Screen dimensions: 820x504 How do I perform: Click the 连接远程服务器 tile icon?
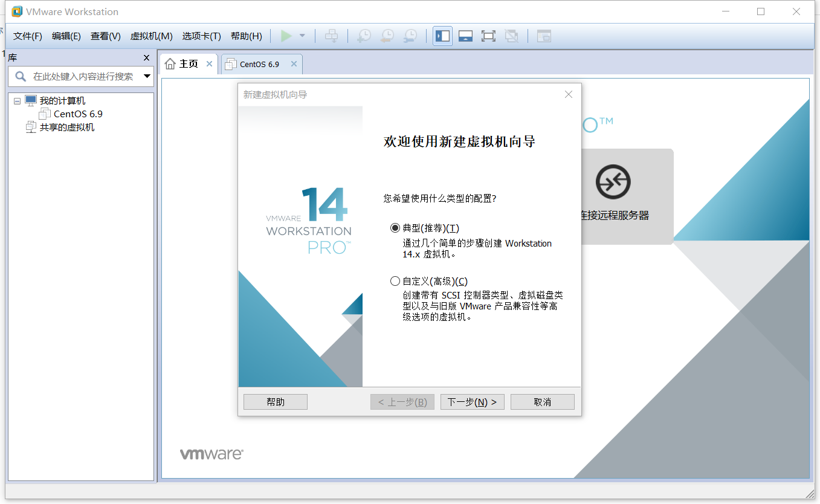613,182
